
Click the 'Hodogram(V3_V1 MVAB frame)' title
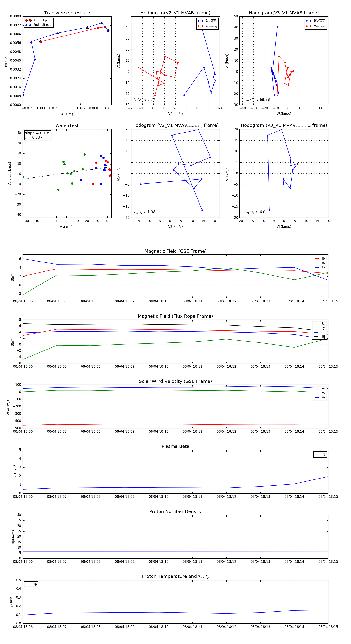tap(284, 13)
